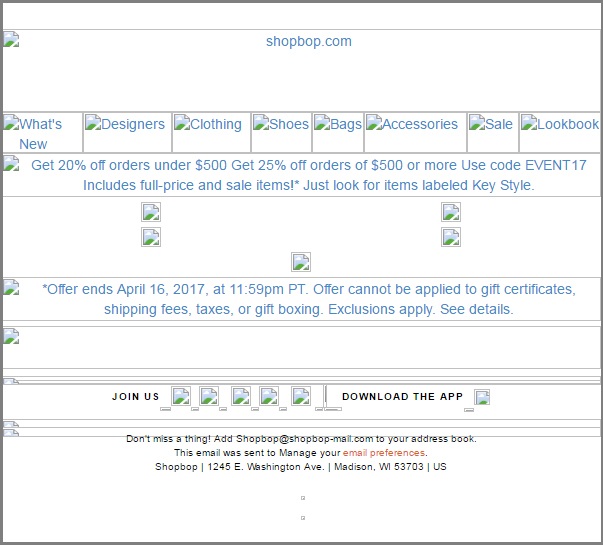Click the DOWNLOAD THE APP text
Image resolution: width=603 pixels, height=545 pixels.
click(402, 397)
